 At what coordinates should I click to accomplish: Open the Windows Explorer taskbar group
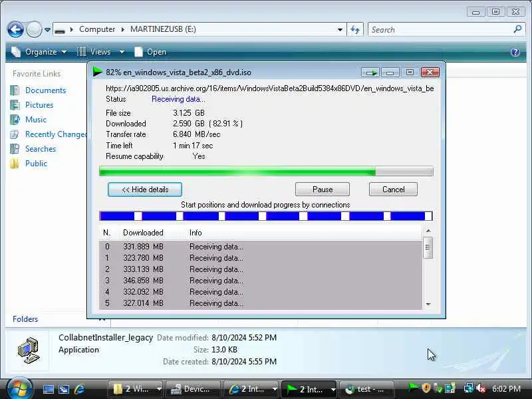point(136,389)
